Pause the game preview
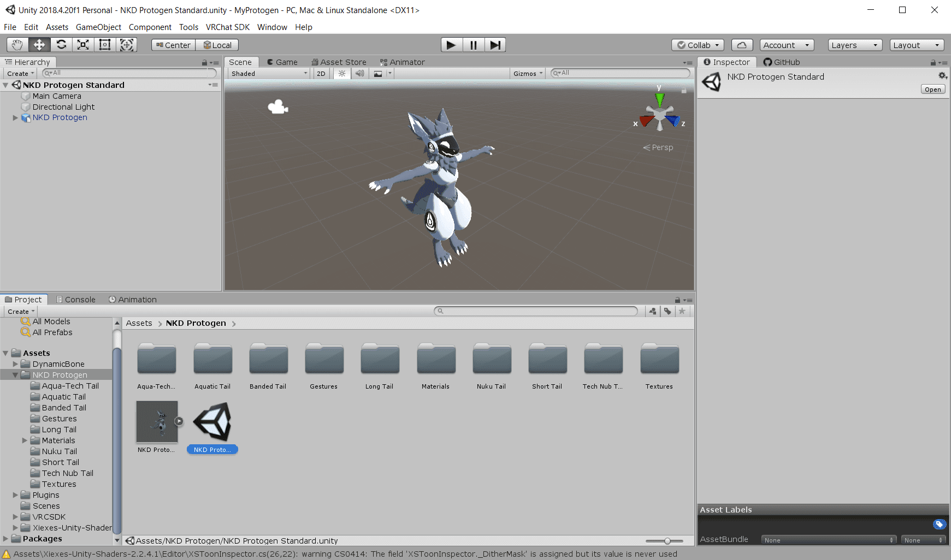The height and width of the screenshot is (560, 951). [473, 45]
